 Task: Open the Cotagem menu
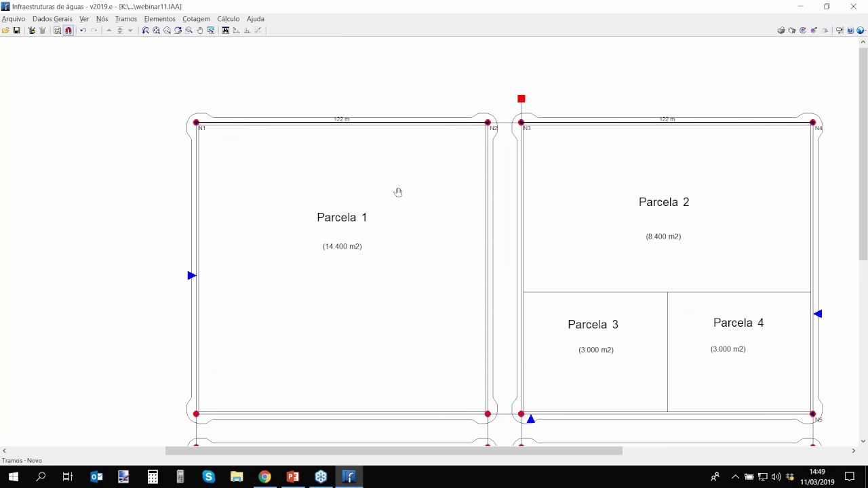[x=196, y=19]
